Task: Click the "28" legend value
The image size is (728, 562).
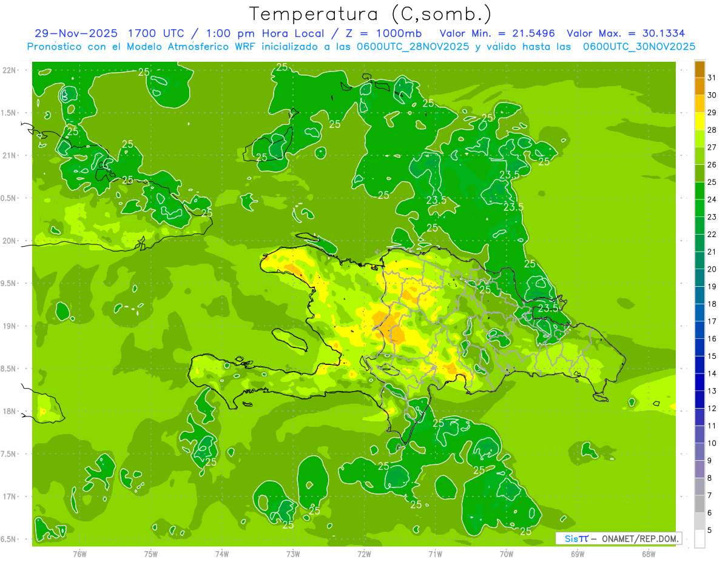Action: pos(712,130)
